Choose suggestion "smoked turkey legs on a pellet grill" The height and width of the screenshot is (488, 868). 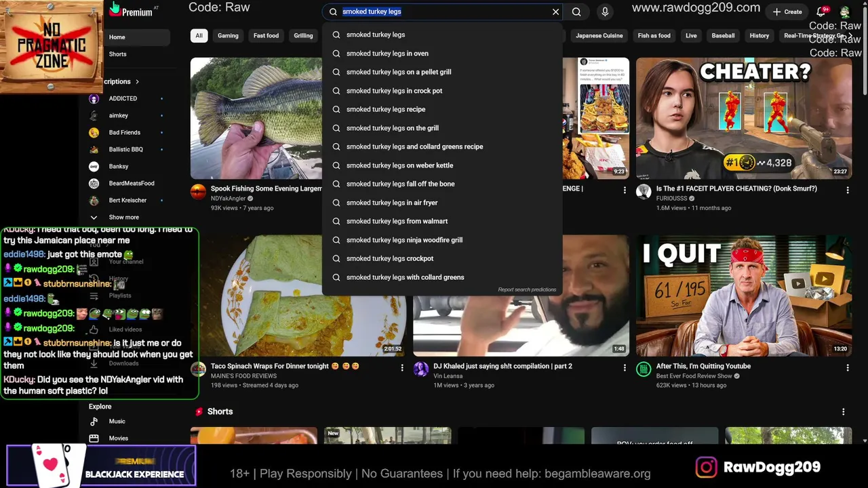click(442, 72)
